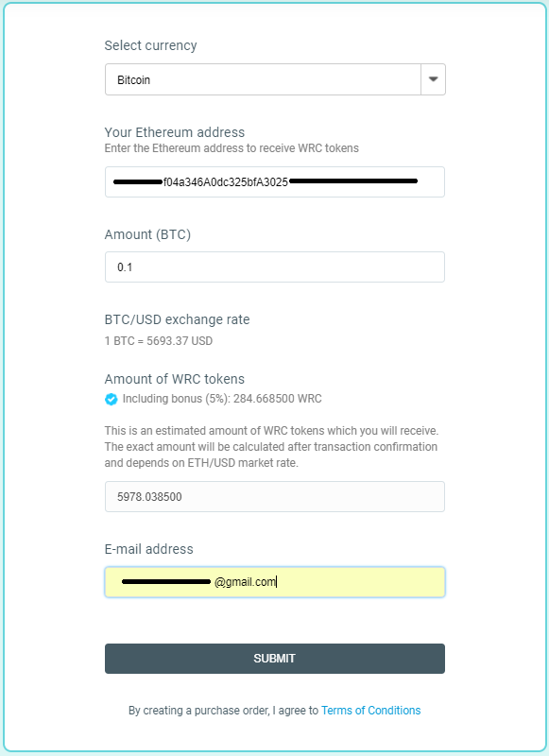Click the E-mail address label
The width and height of the screenshot is (549, 756).
pyautogui.click(x=149, y=549)
